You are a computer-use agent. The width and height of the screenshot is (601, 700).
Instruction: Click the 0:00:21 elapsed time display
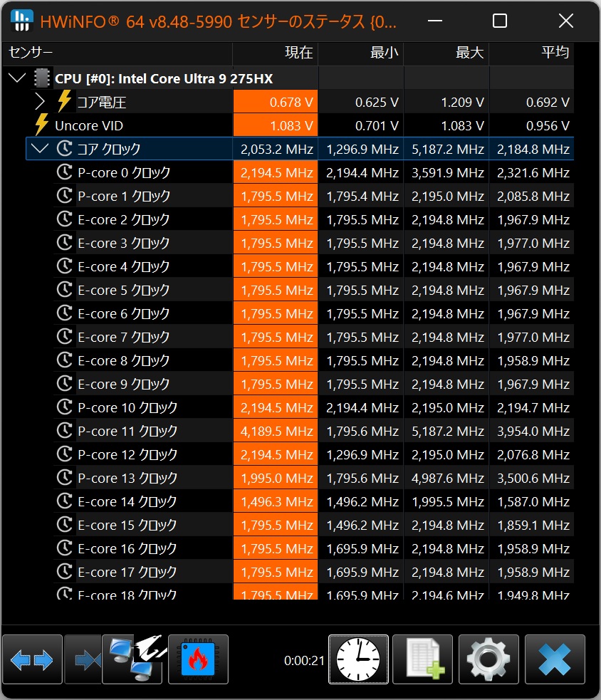coord(304,660)
